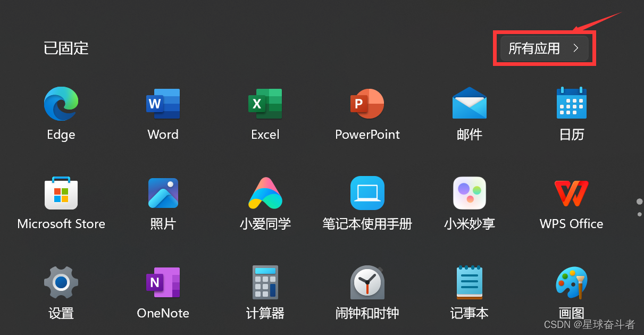
Task: Open 设置 settings gear icon
Action: tap(61, 282)
